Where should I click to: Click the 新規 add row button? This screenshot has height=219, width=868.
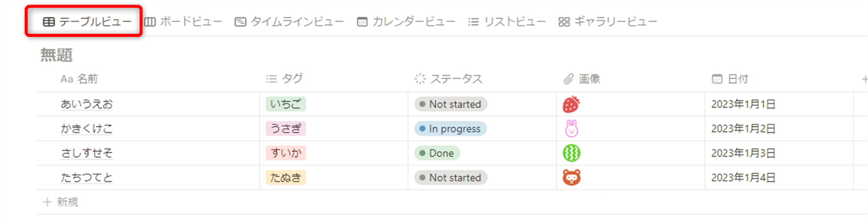(x=61, y=202)
